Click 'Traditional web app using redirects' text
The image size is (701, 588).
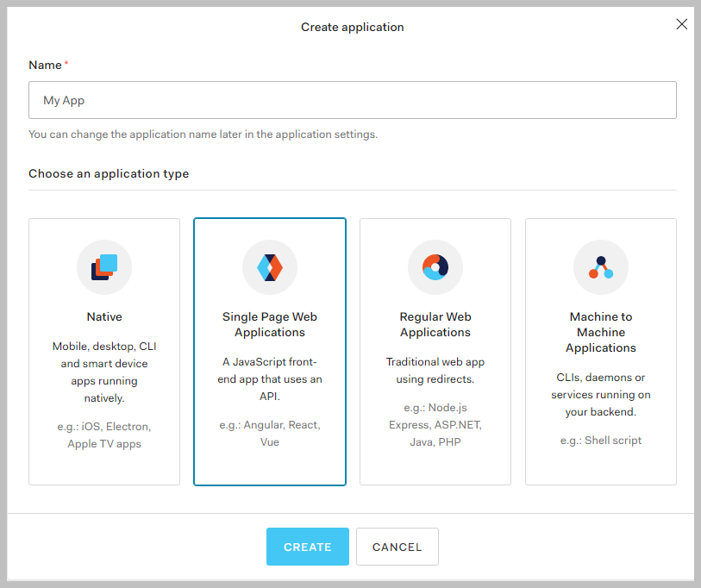435,371
